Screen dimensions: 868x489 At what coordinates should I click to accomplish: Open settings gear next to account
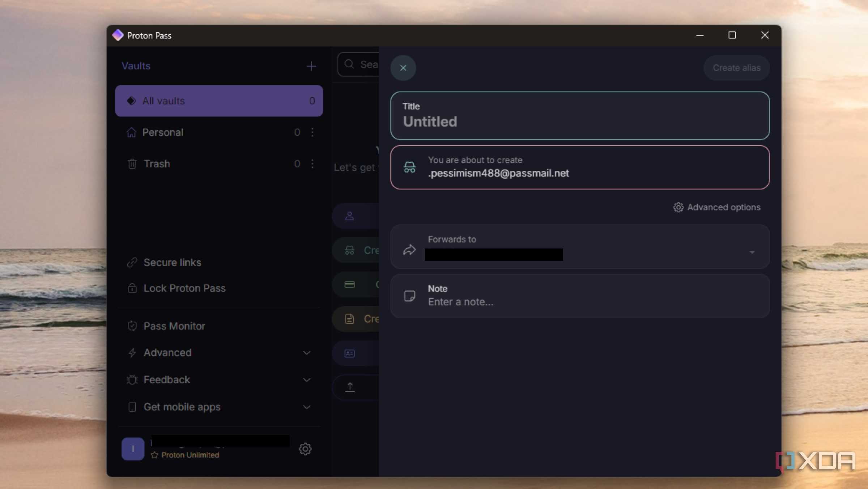click(305, 449)
